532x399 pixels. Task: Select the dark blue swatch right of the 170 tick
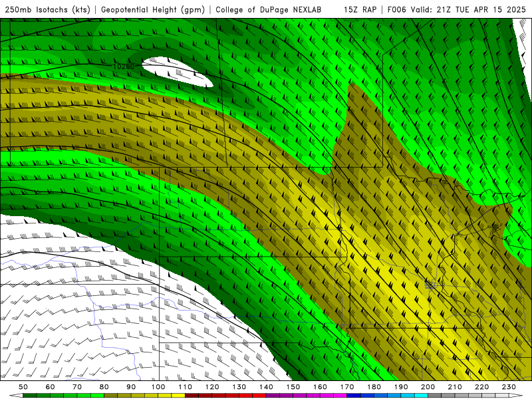pos(354,396)
